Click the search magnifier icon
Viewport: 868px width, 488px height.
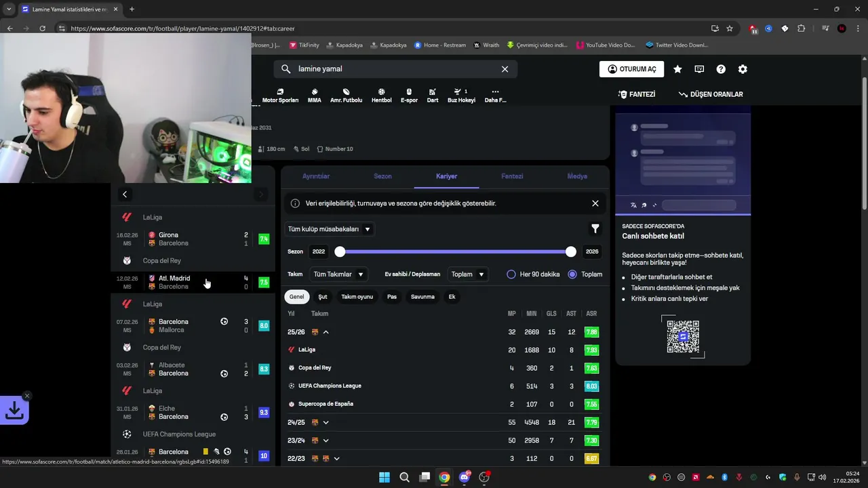[x=285, y=69]
